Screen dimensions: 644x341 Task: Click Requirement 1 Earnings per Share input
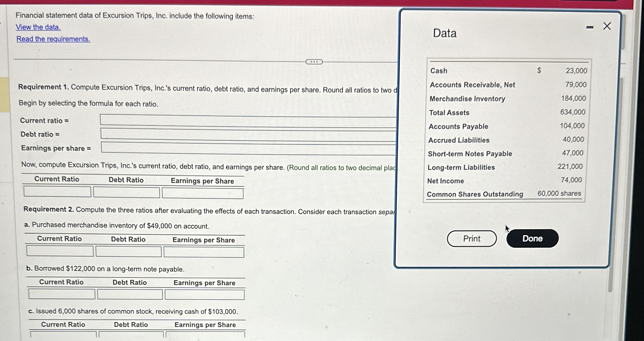click(x=203, y=193)
